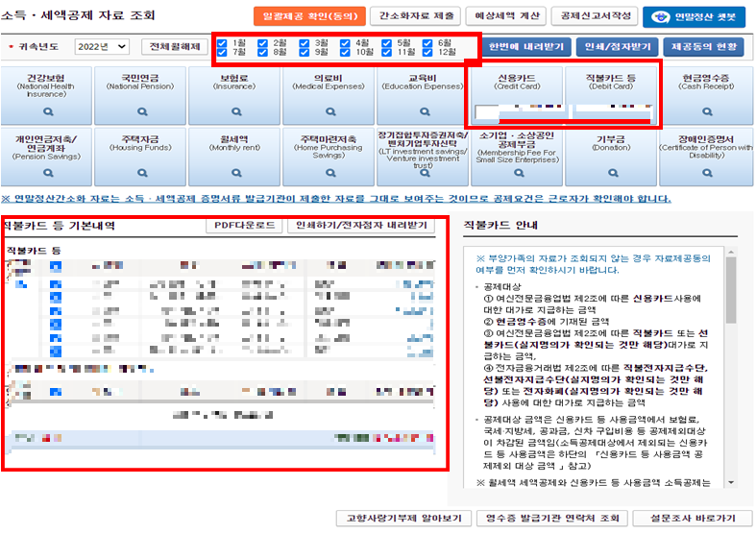Click 영수증 발급기관 연락처 조회 button
Screen dimensions: 756x534
tap(552, 519)
